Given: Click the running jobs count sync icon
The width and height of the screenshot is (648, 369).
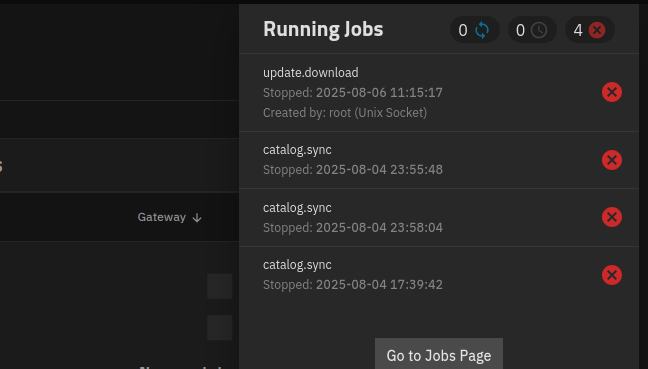Looking at the screenshot, I should click(x=482, y=30).
